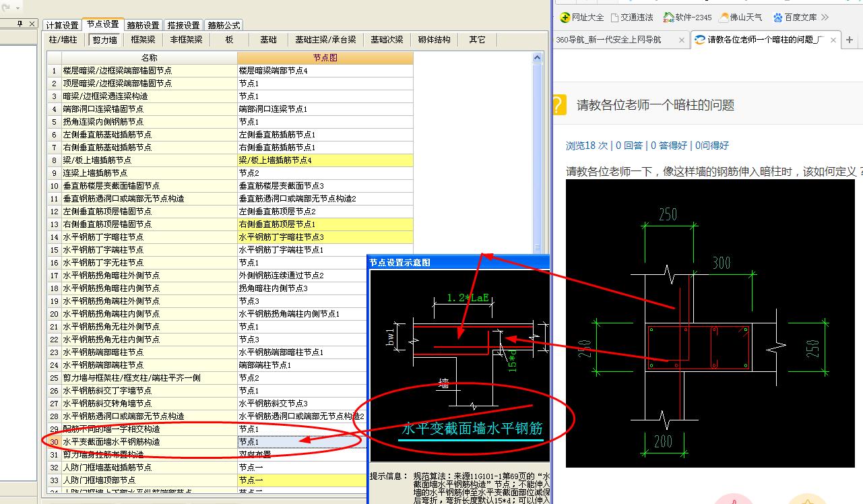Open 节点设置 tab

[x=102, y=24]
